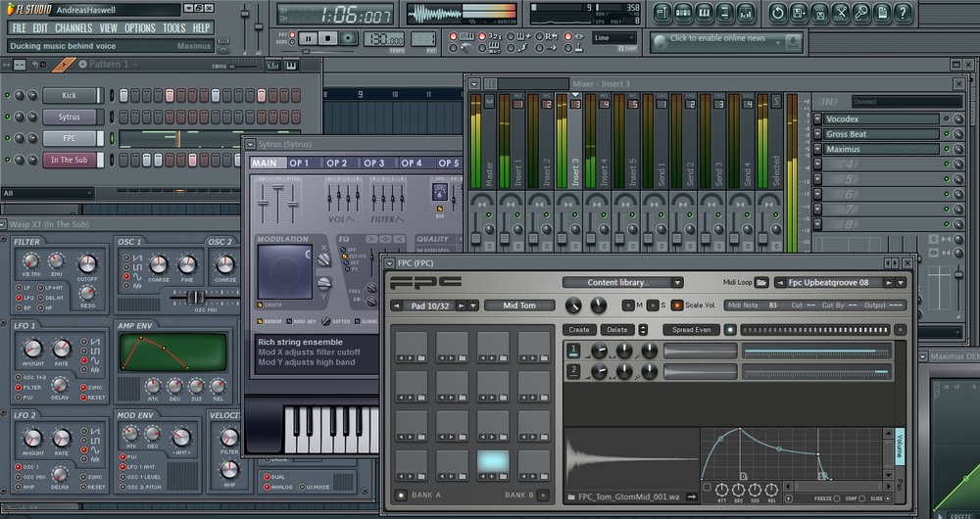Toggle Vocodex effect enable light in mixer
The width and height of the screenshot is (980, 519).
pyautogui.click(x=947, y=118)
